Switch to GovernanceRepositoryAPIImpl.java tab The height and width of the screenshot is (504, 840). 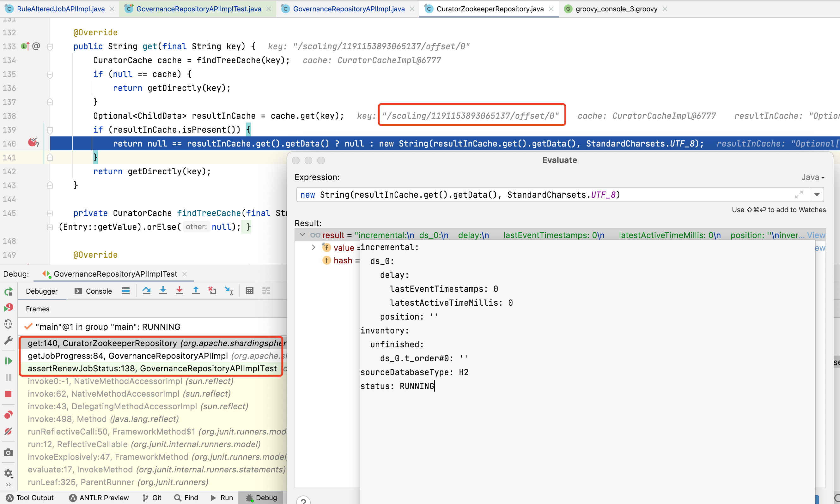349,9
